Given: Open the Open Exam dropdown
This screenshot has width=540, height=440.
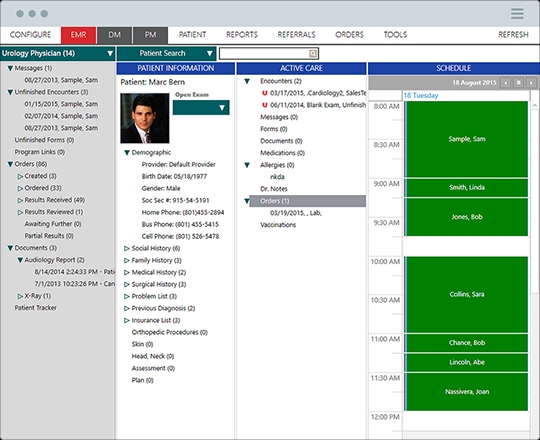Looking at the screenshot, I should click(201, 108).
